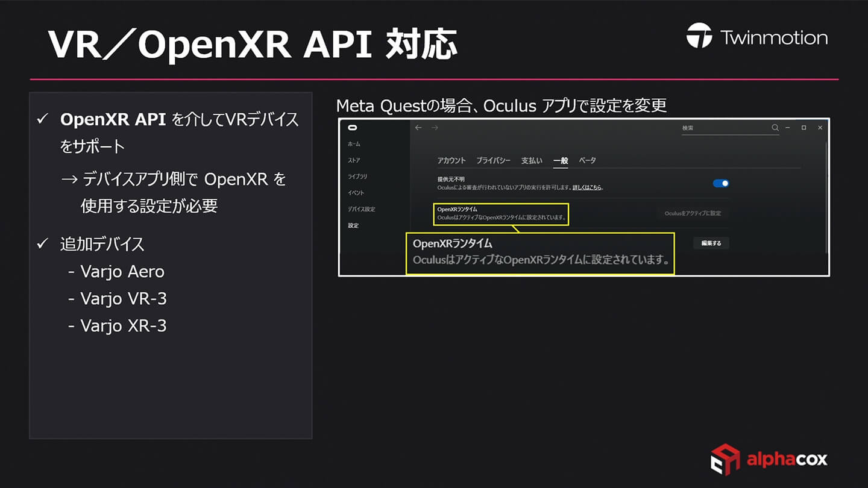
Task: Click the forward arrow in Oculus app
Action: (435, 128)
